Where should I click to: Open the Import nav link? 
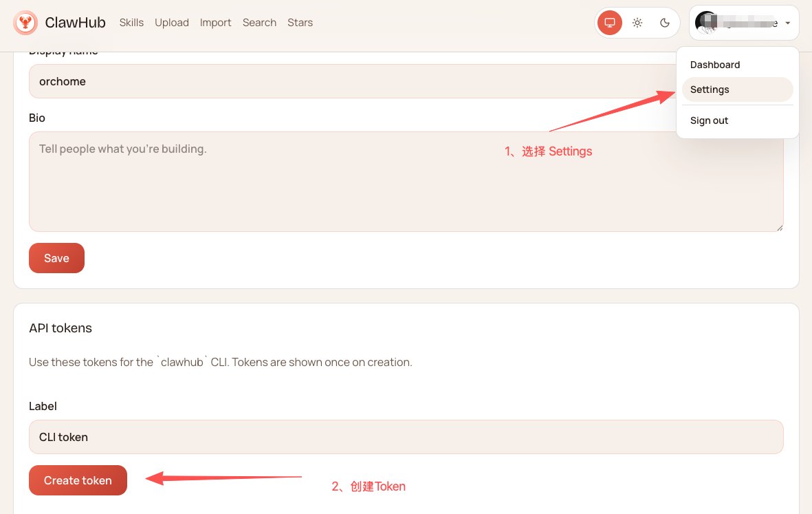215,23
